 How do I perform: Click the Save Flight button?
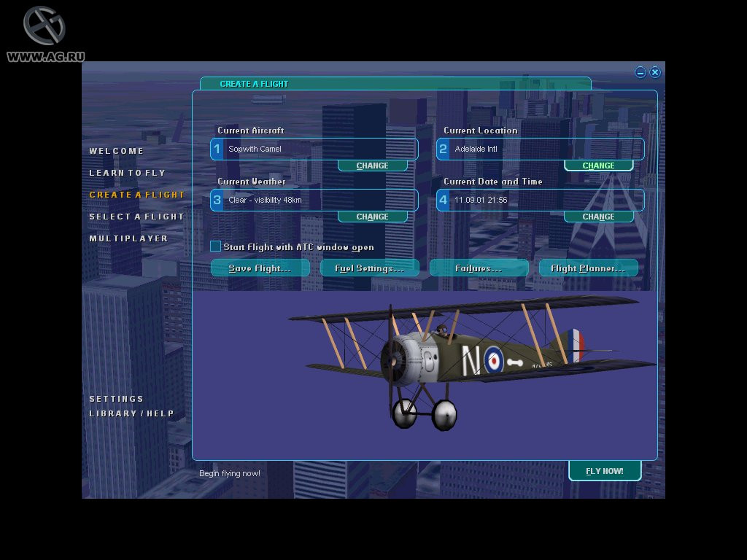click(x=260, y=268)
